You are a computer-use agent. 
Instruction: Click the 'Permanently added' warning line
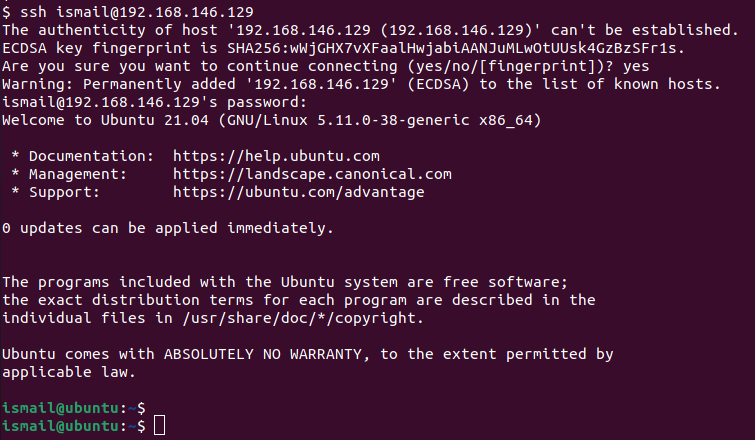(361, 84)
